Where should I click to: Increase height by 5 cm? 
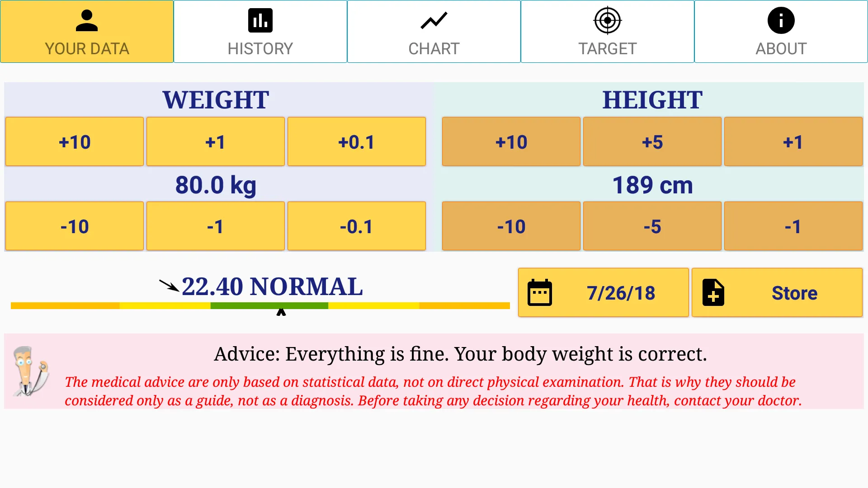pos(652,142)
